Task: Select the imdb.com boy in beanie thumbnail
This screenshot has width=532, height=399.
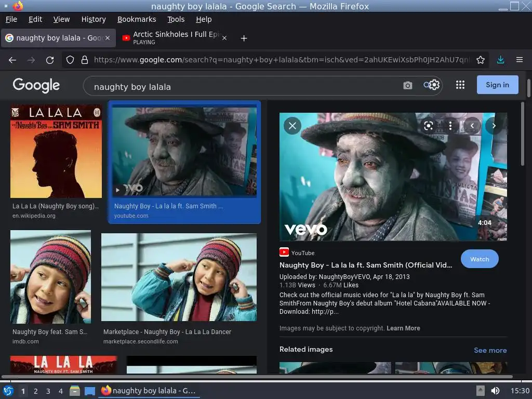Action: coord(50,277)
